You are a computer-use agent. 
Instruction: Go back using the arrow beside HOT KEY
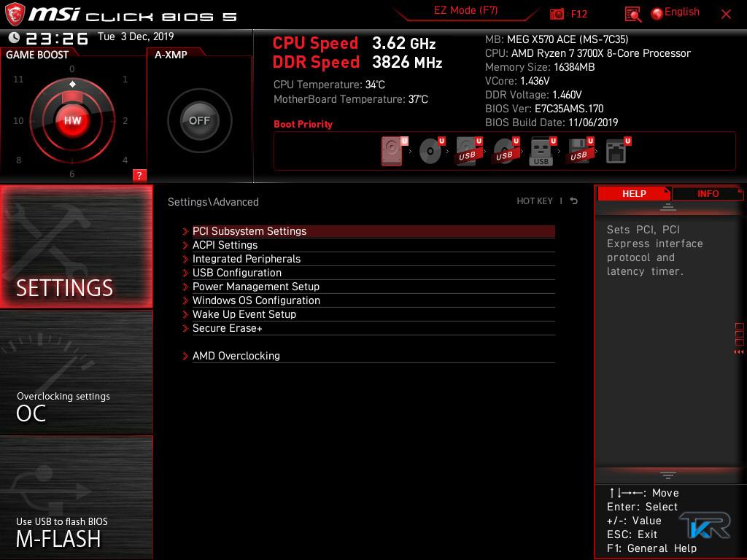574,201
